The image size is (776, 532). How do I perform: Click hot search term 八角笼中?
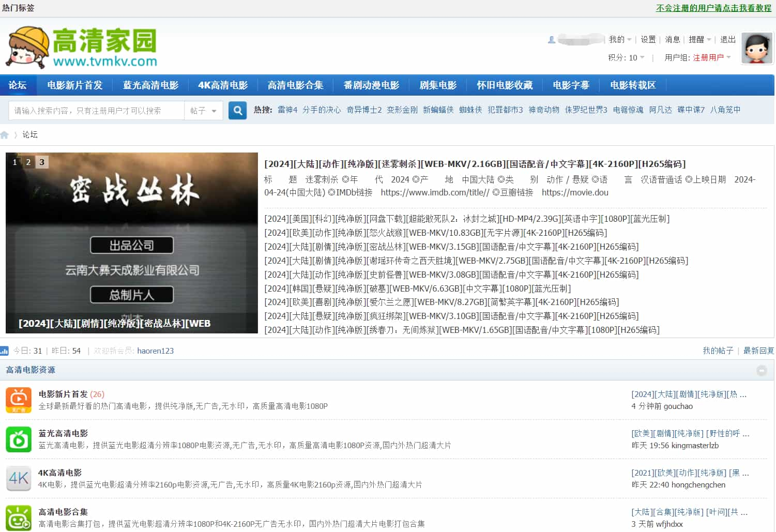tap(725, 110)
